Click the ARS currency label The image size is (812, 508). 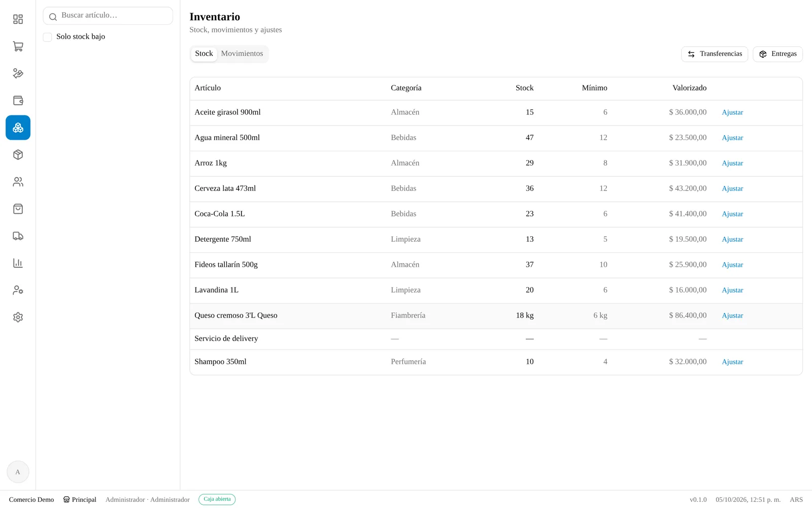pos(796,500)
